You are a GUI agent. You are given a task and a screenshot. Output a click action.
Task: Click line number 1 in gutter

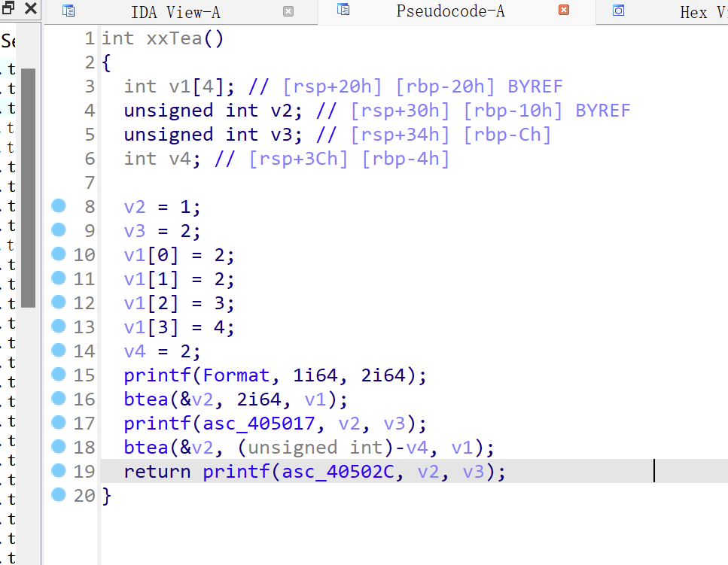90,38
